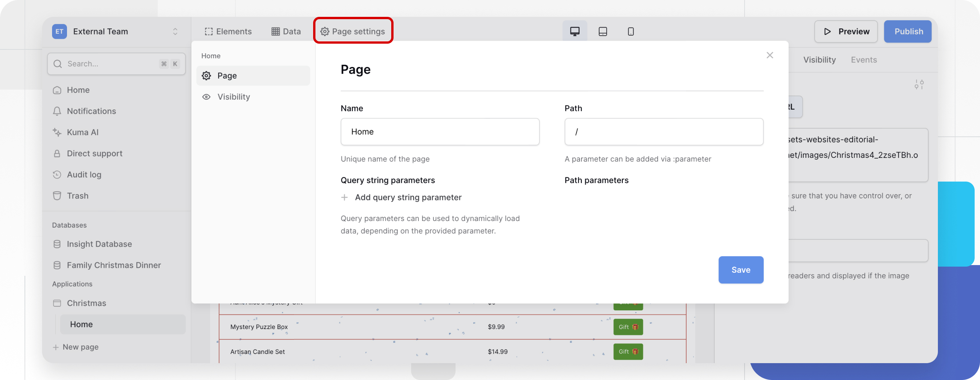Save the page settings
This screenshot has width=980, height=380.
(x=740, y=270)
